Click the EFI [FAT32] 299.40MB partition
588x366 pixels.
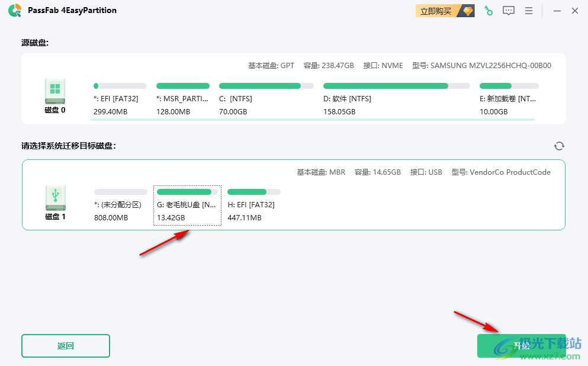(x=120, y=99)
